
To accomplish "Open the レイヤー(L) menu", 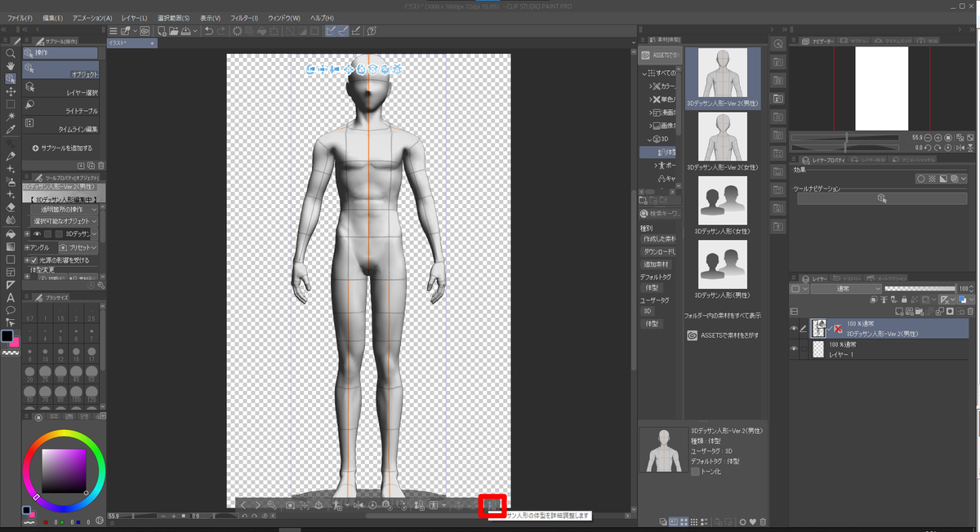I will click(x=135, y=17).
